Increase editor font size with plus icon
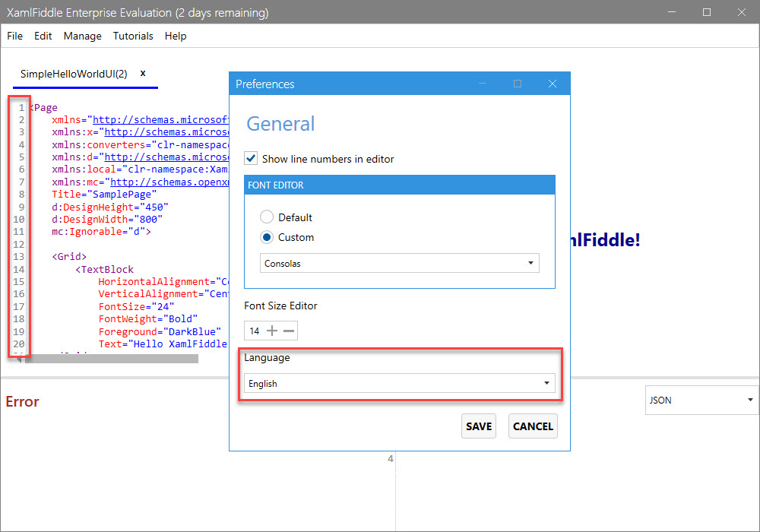Viewport: 760px width, 532px height. (272, 331)
